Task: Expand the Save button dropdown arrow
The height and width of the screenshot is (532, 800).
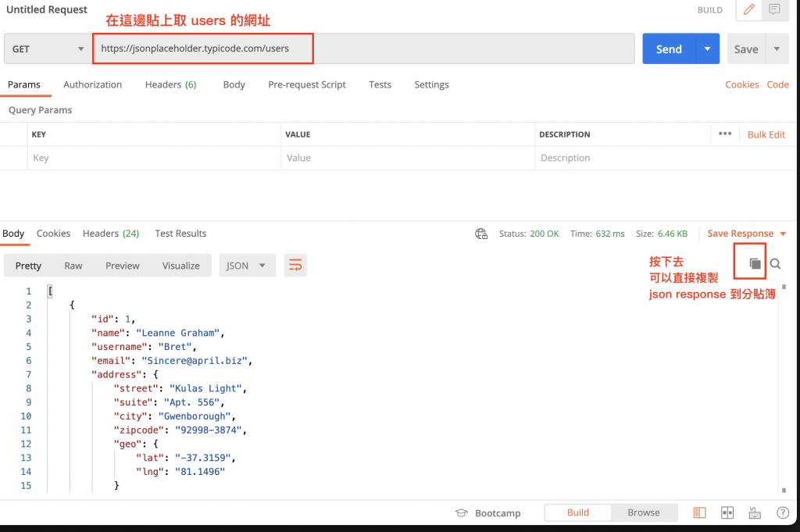Action: [x=777, y=49]
